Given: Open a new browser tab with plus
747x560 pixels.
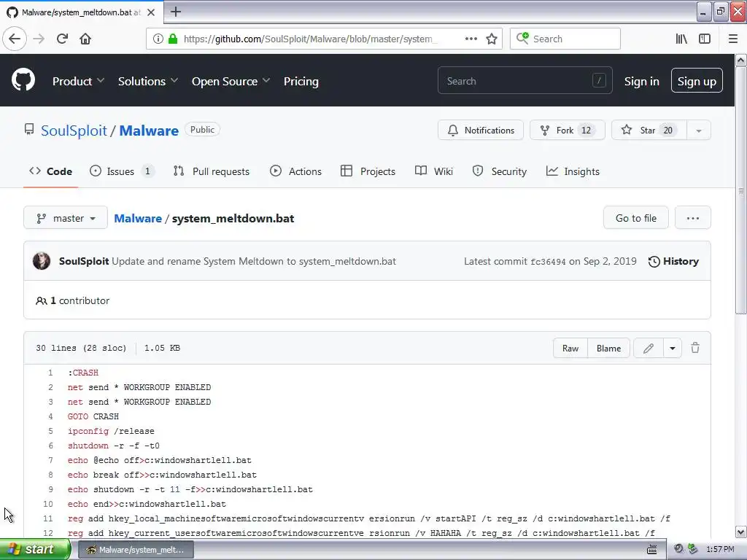Looking at the screenshot, I should coord(176,12).
